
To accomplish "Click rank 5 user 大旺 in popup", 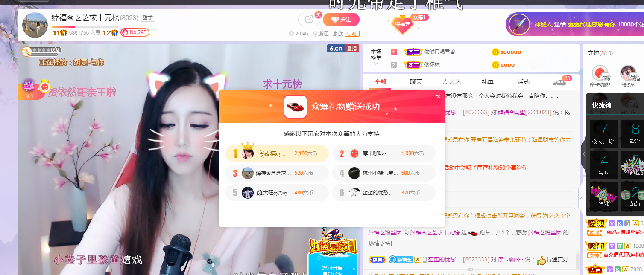I will (277, 193).
